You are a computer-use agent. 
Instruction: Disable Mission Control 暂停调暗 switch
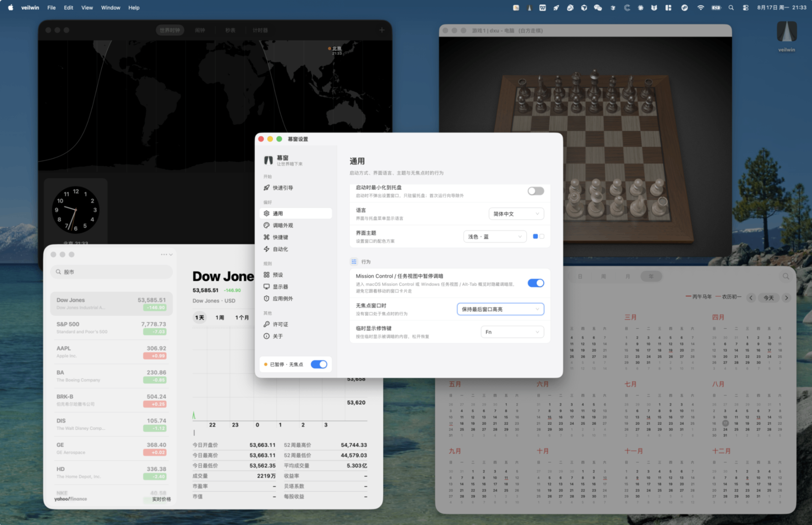click(x=536, y=283)
